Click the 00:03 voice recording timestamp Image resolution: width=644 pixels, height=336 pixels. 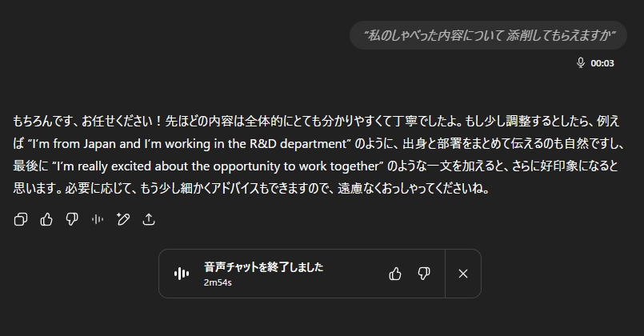(x=602, y=63)
